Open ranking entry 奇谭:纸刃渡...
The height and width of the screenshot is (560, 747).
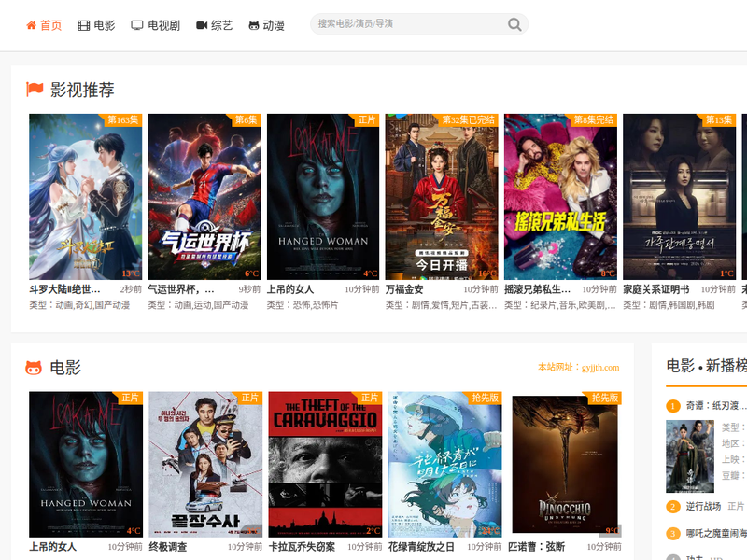click(716, 406)
